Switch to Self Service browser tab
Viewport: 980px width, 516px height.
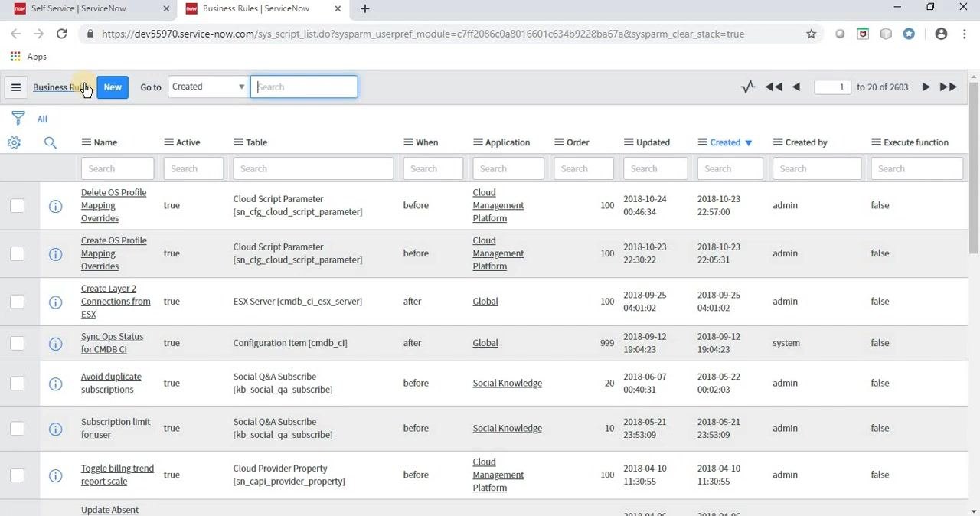88,9
